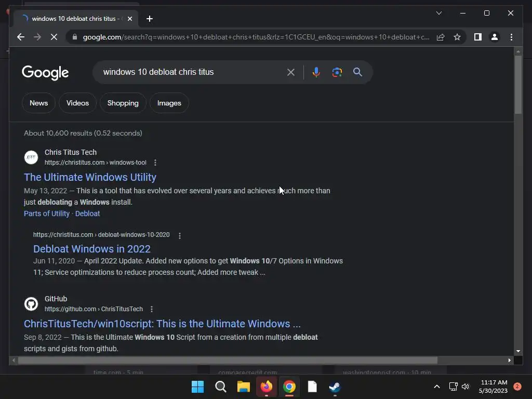Click the magnifier search button
This screenshot has height=399, width=532.
pos(357,72)
